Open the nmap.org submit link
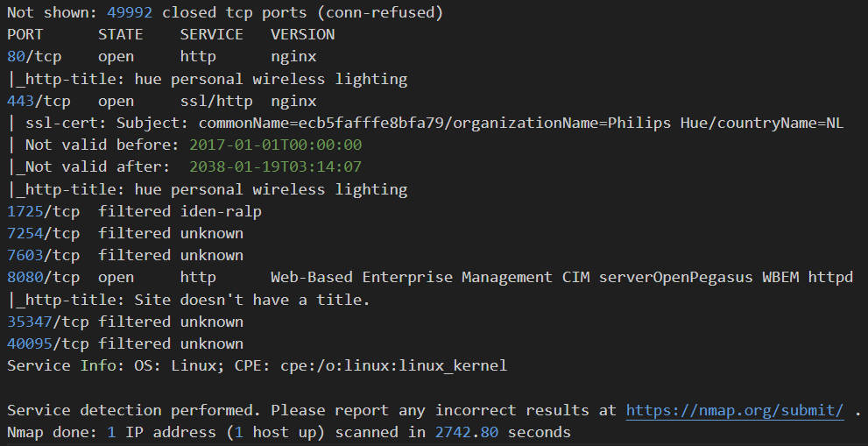 [x=735, y=411]
